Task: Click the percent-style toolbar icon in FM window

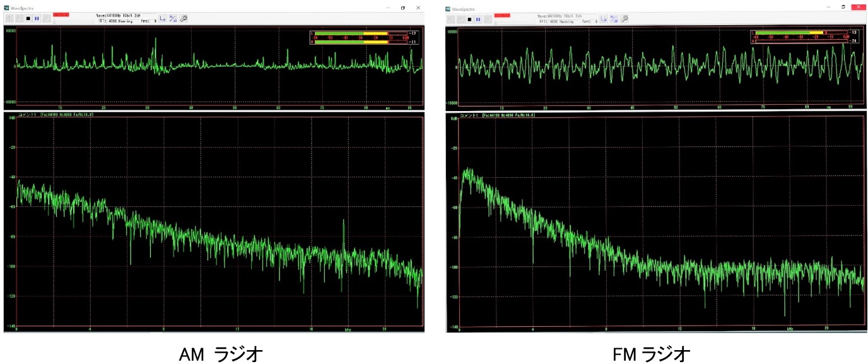Action: click(x=614, y=19)
